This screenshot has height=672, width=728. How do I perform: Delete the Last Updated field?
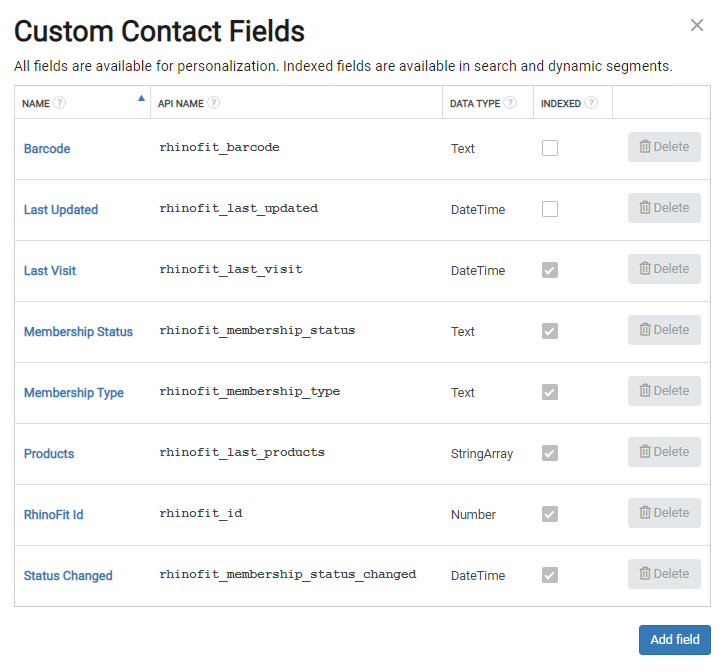point(664,208)
